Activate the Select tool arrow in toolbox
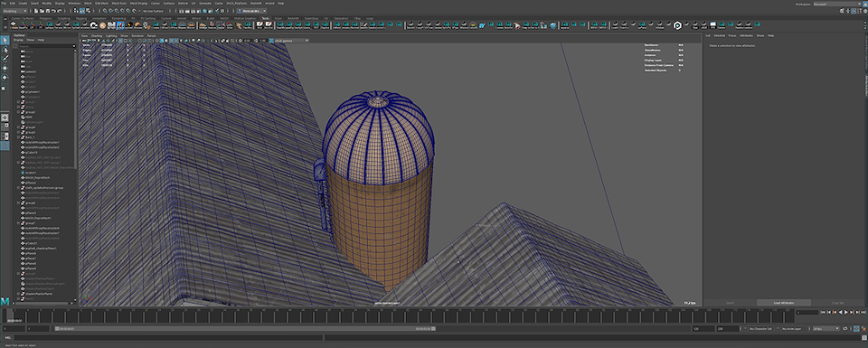868x348 pixels. [x=5, y=41]
